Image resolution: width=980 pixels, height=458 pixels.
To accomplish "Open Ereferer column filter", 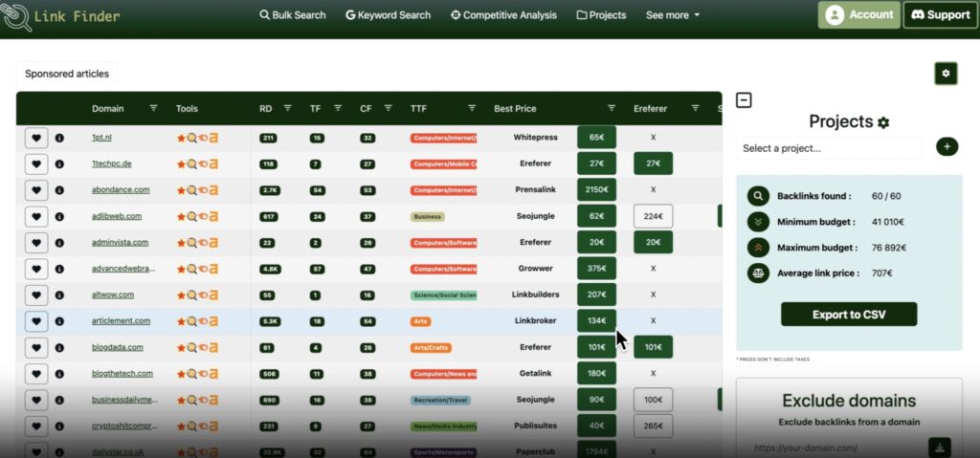I will pos(695,108).
